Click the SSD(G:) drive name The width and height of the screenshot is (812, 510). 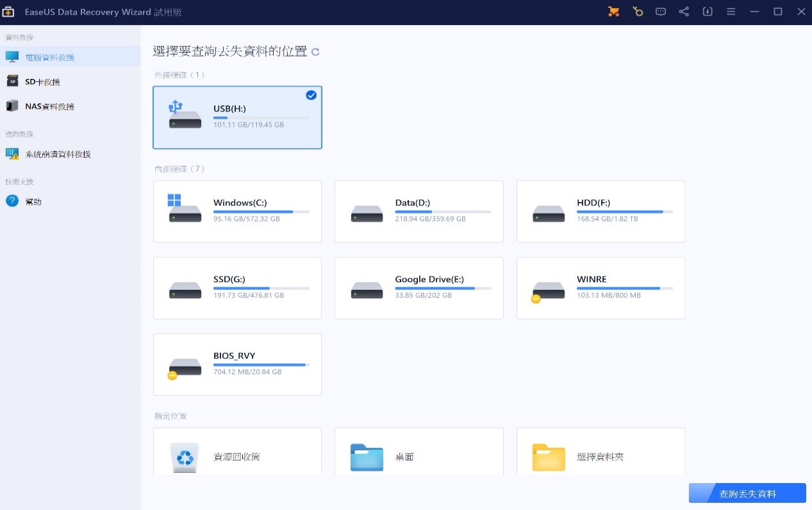[x=229, y=279]
